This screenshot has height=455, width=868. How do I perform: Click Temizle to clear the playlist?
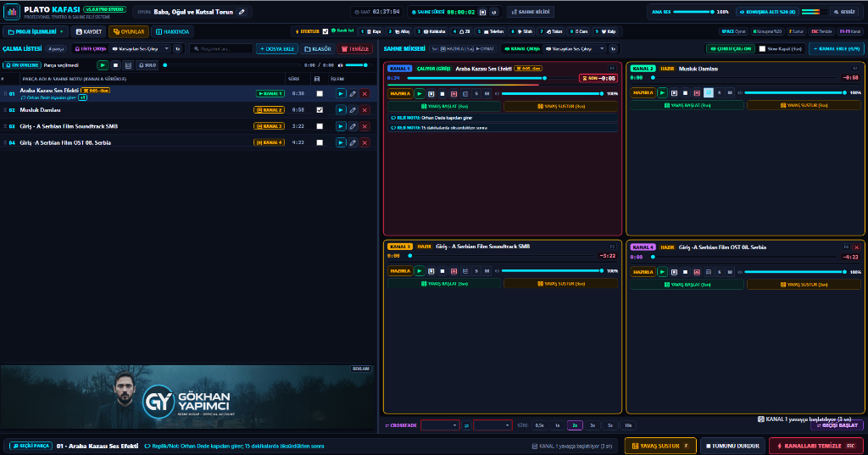pos(355,48)
